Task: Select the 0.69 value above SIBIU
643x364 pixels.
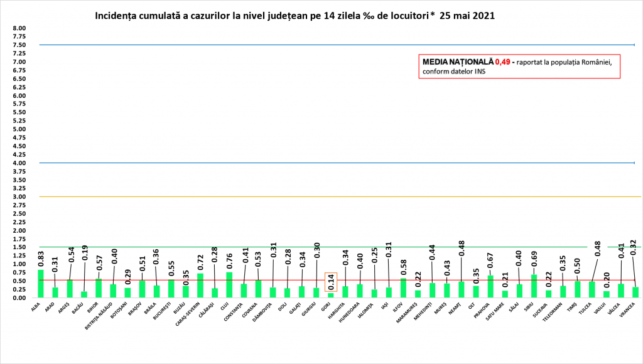Action: click(534, 260)
